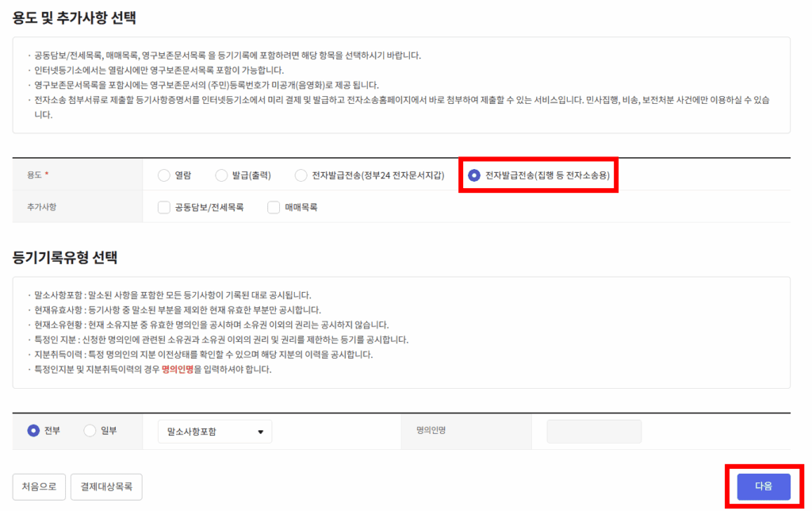Image resolution: width=812 pixels, height=511 pixels.
Task: Click the selected 전자발급전송(집행 등 전자소송용) radio
Action: 474,175
